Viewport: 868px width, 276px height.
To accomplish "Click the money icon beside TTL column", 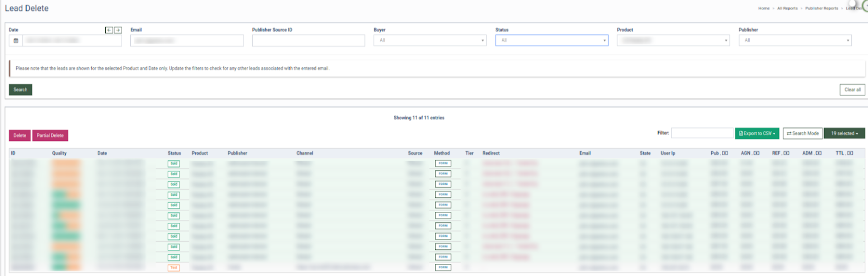I will point(850,153).
